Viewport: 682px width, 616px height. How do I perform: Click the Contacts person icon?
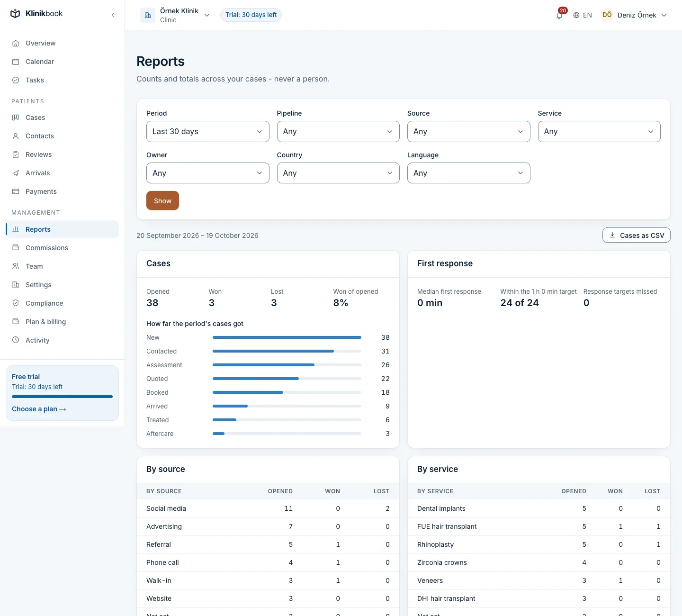point(16,136)
